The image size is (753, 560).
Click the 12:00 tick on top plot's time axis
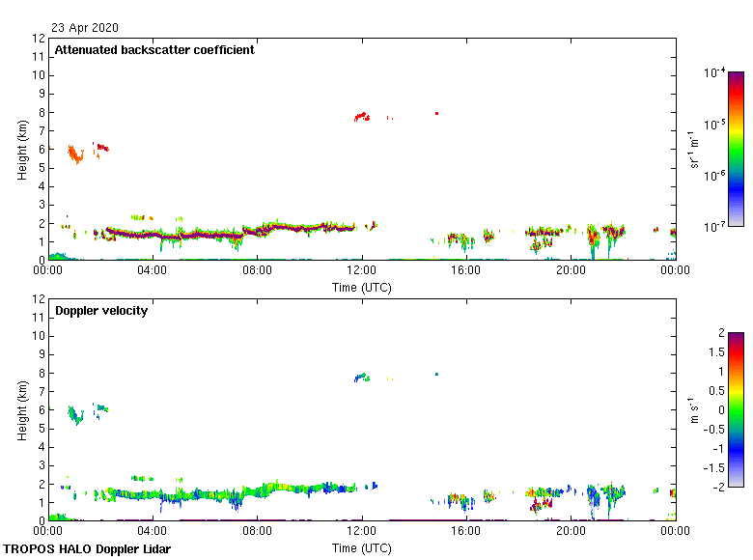click(x=362, y=271)
